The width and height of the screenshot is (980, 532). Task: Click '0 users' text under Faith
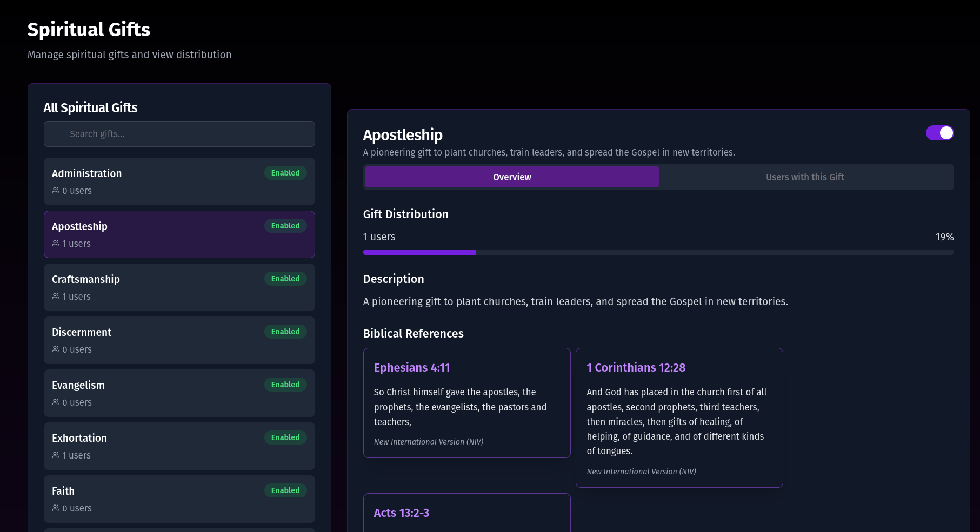tap(77, 508)
